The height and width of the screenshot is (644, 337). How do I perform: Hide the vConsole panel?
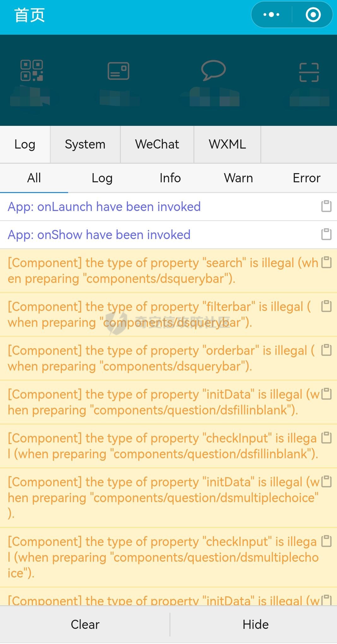coord(255,624)
